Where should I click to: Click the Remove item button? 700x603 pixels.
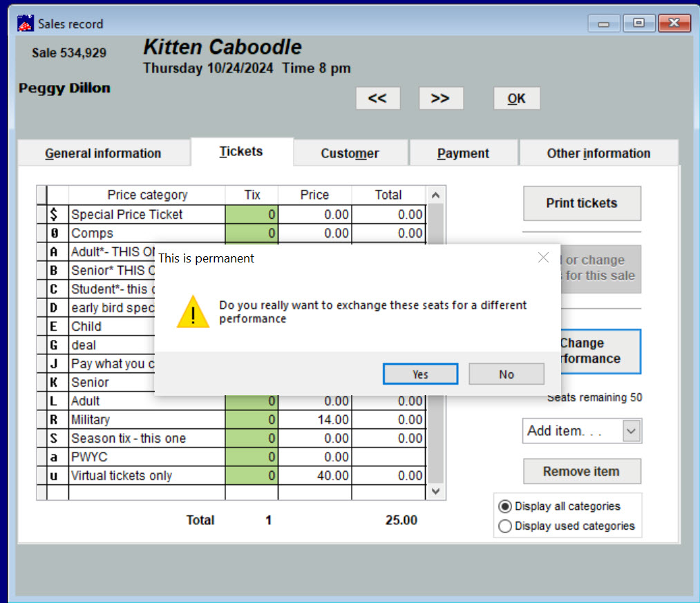click(582, 471)
